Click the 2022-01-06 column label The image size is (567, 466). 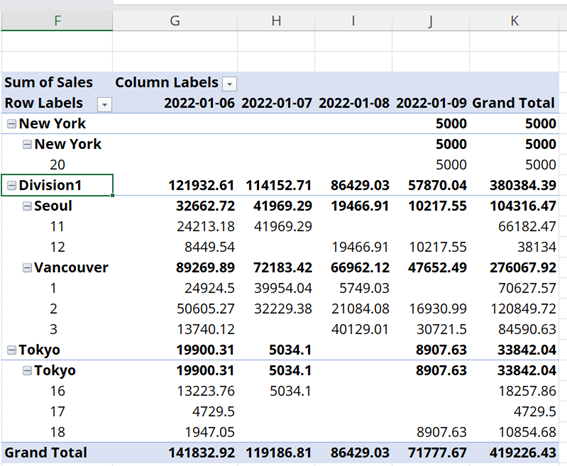[200, 103]
